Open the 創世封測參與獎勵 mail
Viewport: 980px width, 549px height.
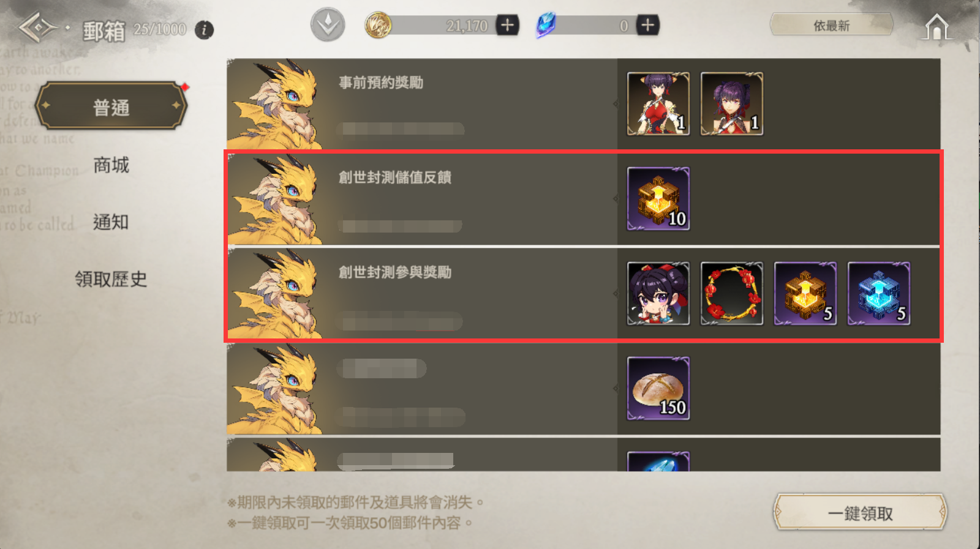pyautogui.click(x=583, y=294)
